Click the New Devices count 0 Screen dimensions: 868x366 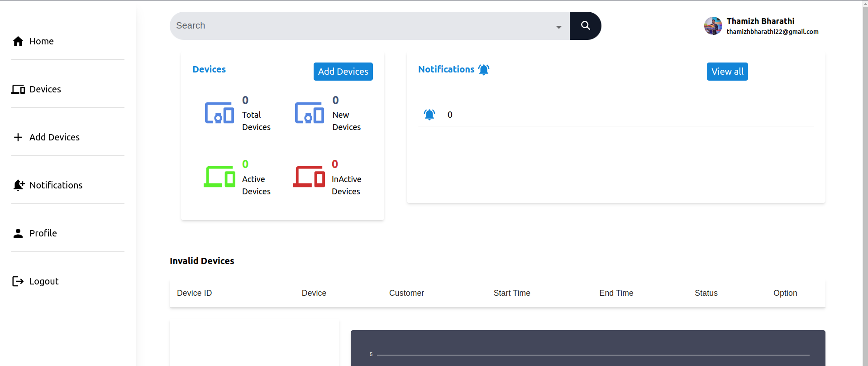coord(336,100)
